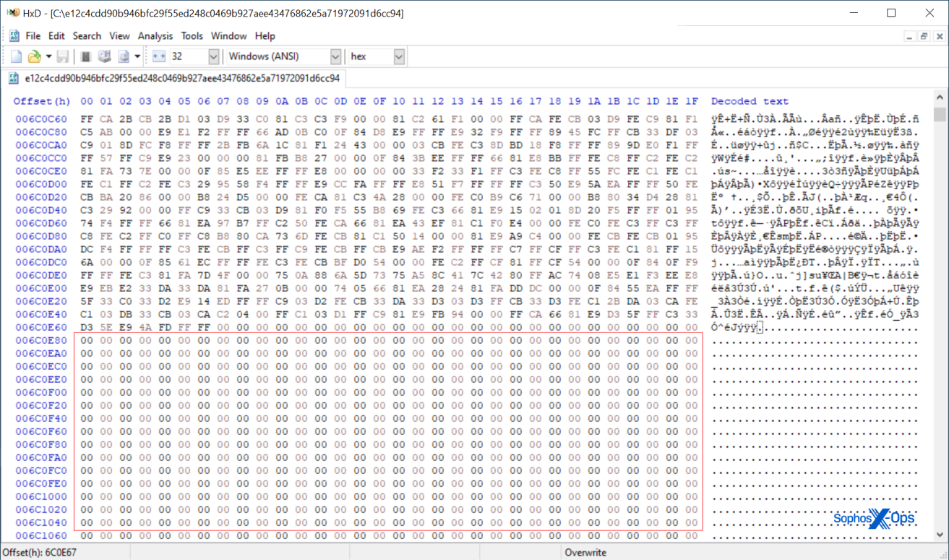Select offset row 006C0D60
Viewport: 949px width, 560px height.
[41, 223]
